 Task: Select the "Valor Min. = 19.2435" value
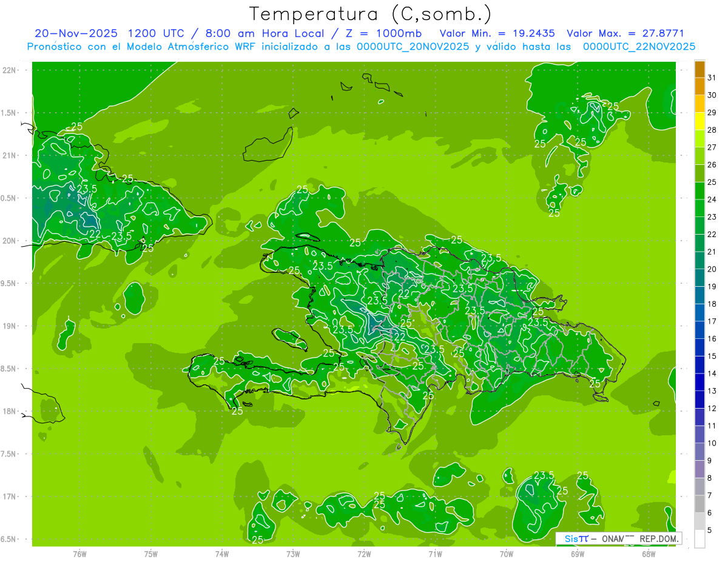click(x=497, y=33)
